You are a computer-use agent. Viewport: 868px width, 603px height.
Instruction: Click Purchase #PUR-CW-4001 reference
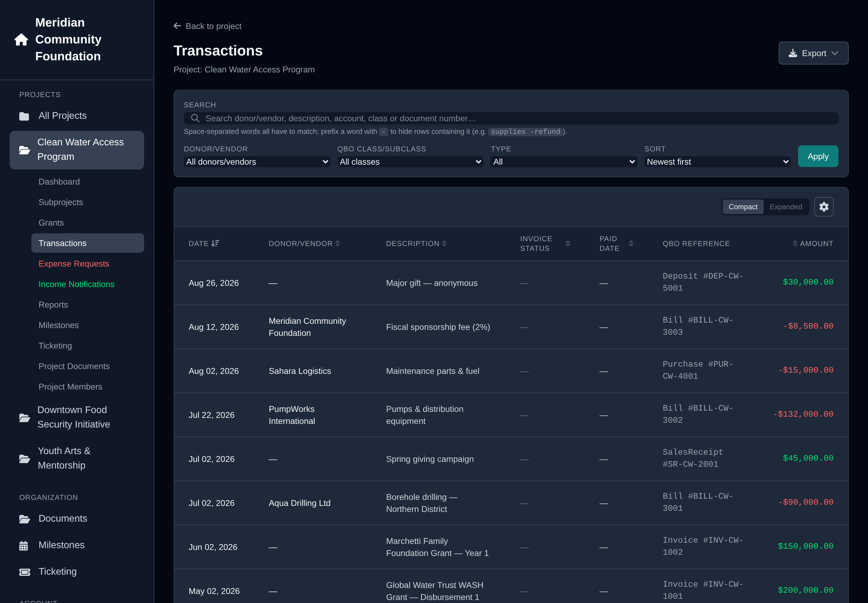(x=697, y=370)
